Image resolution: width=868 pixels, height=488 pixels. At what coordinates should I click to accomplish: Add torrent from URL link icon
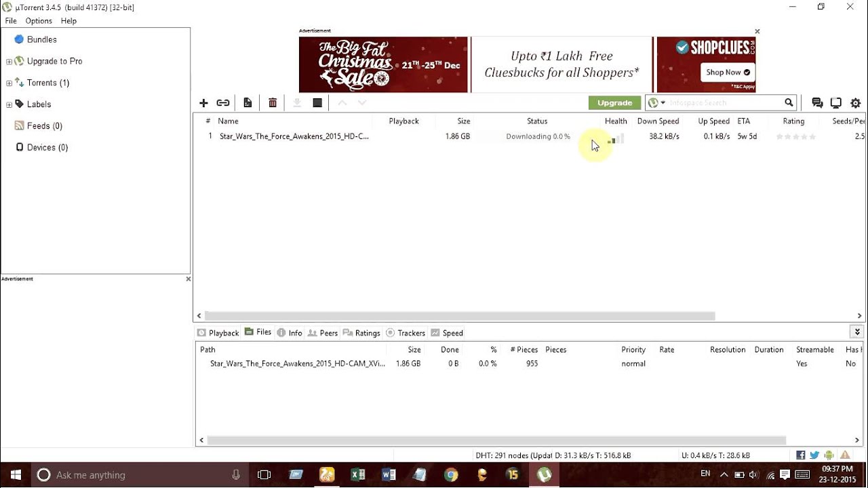(x=223, y=103)
